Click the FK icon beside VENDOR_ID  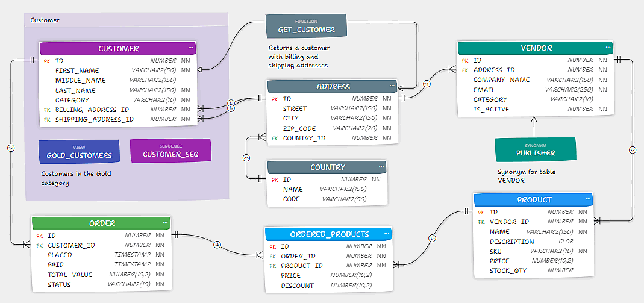click(481, 222)
